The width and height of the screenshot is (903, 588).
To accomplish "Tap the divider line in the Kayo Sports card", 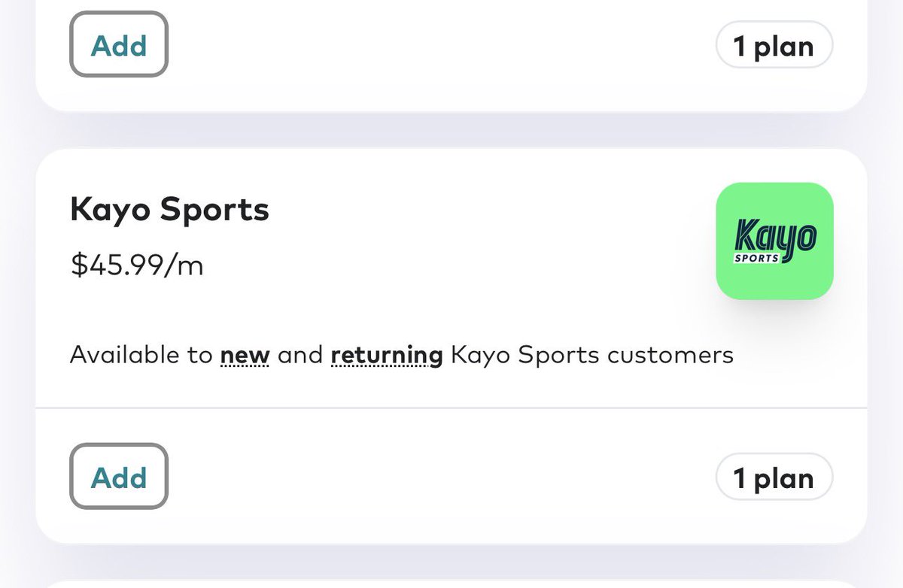I will click(451, 408).
